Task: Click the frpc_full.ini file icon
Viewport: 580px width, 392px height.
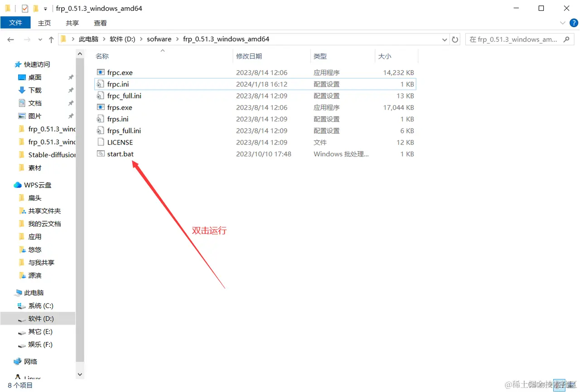Action: (101, 96)
